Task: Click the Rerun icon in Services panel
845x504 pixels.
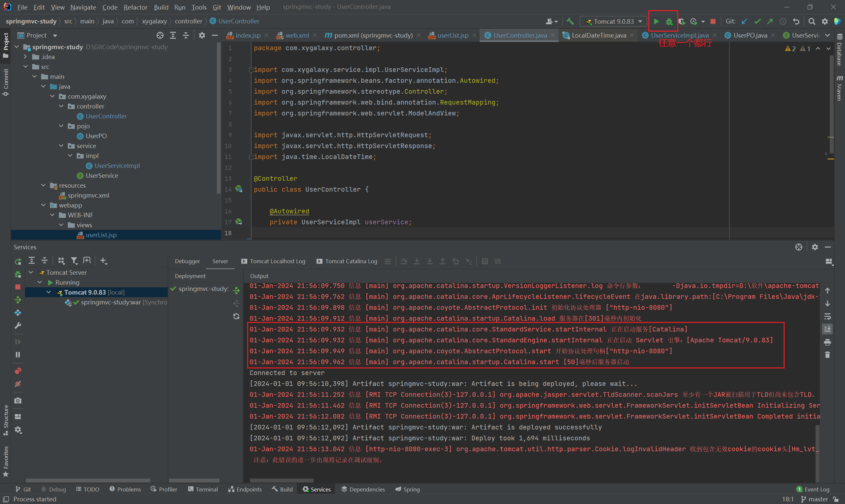Action: pos(18,261)
